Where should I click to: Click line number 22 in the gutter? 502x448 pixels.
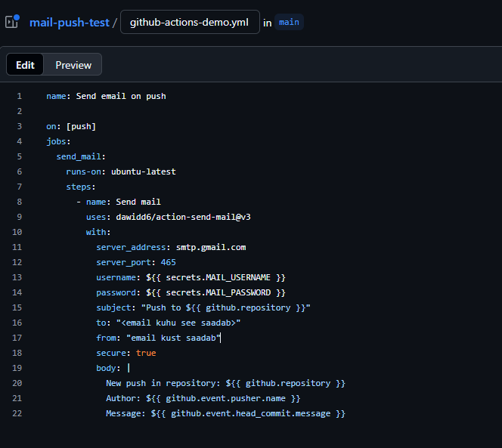[17, 413]
